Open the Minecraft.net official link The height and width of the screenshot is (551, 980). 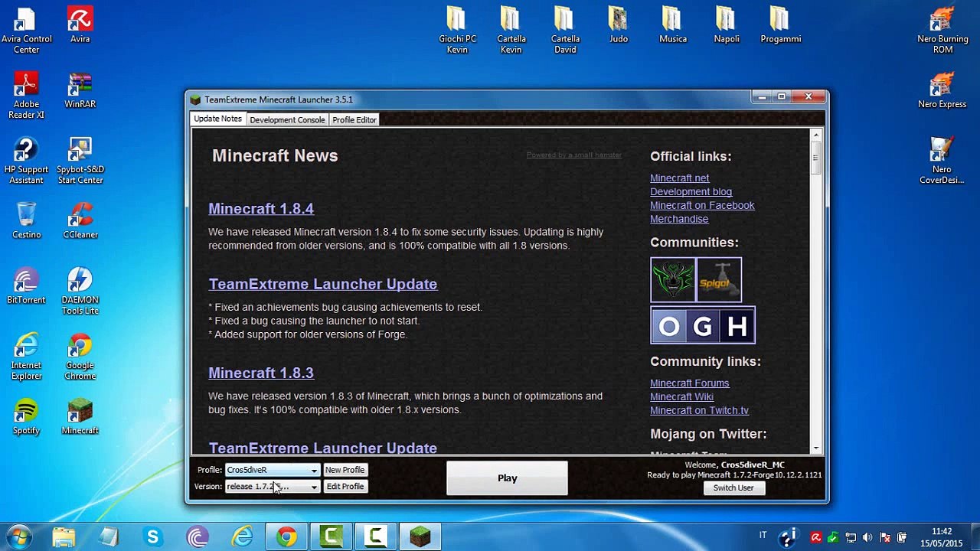pos(679,178)
